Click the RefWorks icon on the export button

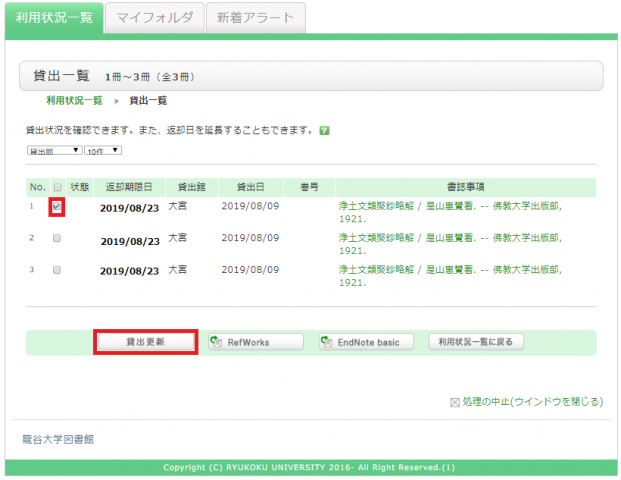pos(216,342)
